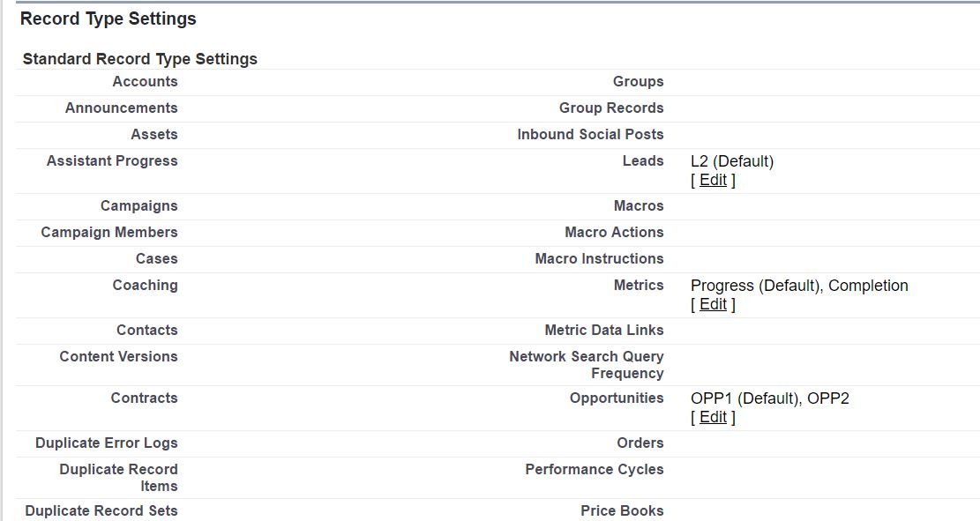Click the Price Books label

point(622,511)
